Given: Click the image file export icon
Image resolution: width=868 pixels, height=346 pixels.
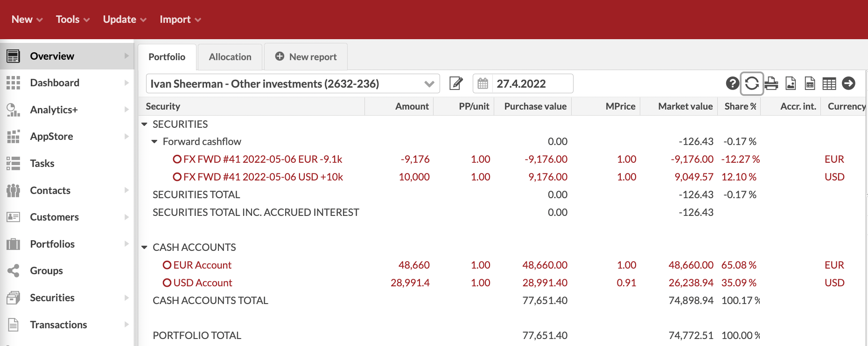Looking at the screenshot, I should pos(791,83).
